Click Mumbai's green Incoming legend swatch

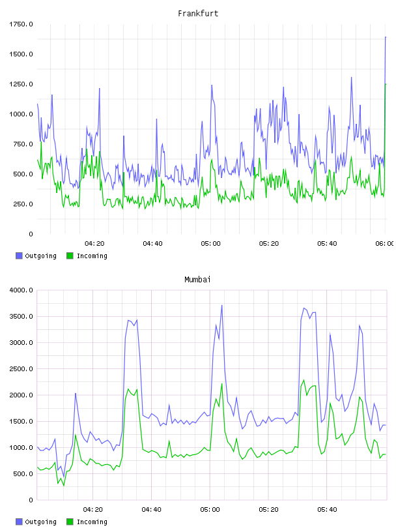[x=70, y=522]
